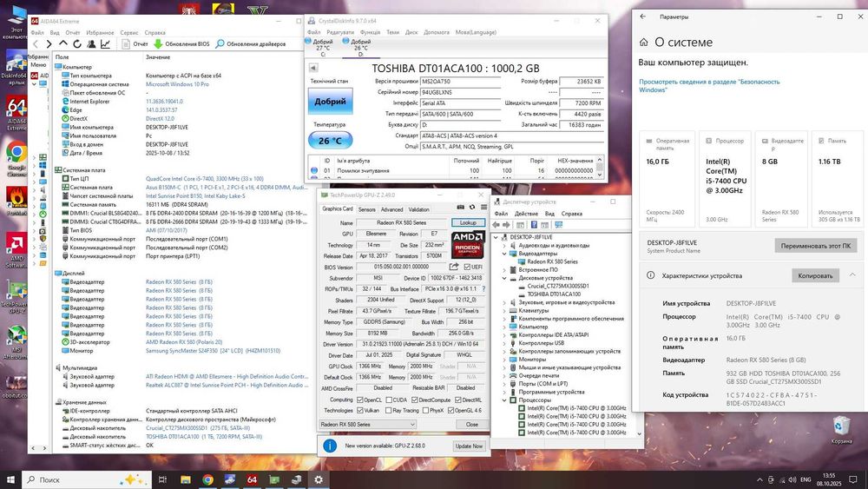The width and height of the screenshot is (868, 489).
Task: Open the Действие menu in Device Manager
Action: pos(526,214)
